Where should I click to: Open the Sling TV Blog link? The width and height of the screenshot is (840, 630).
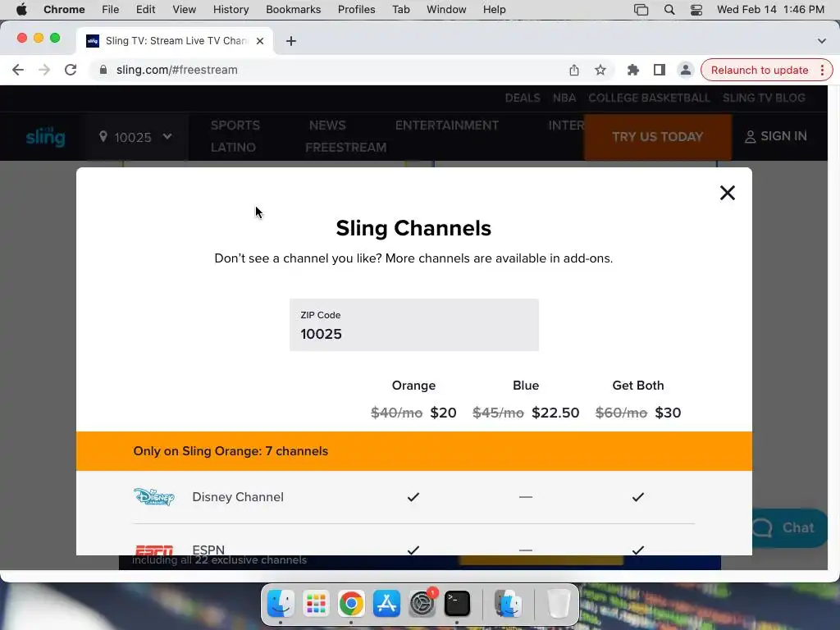764,98
